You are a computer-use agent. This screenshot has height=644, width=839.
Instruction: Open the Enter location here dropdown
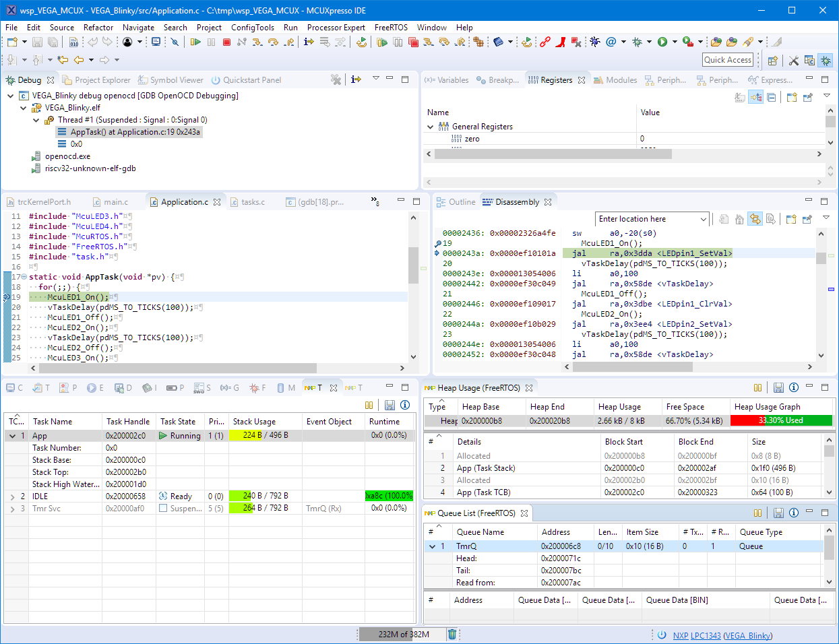(x=703, y=219)
